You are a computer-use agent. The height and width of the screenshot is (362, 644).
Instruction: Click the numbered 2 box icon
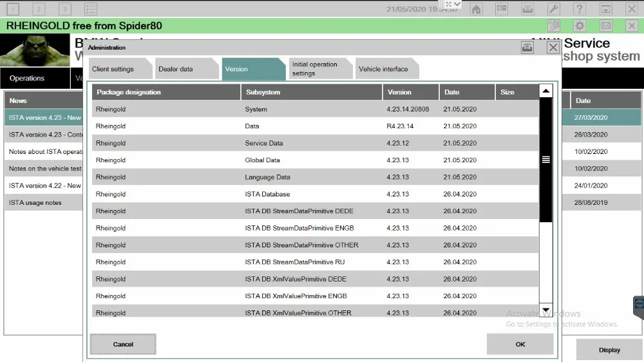(39, 8)
